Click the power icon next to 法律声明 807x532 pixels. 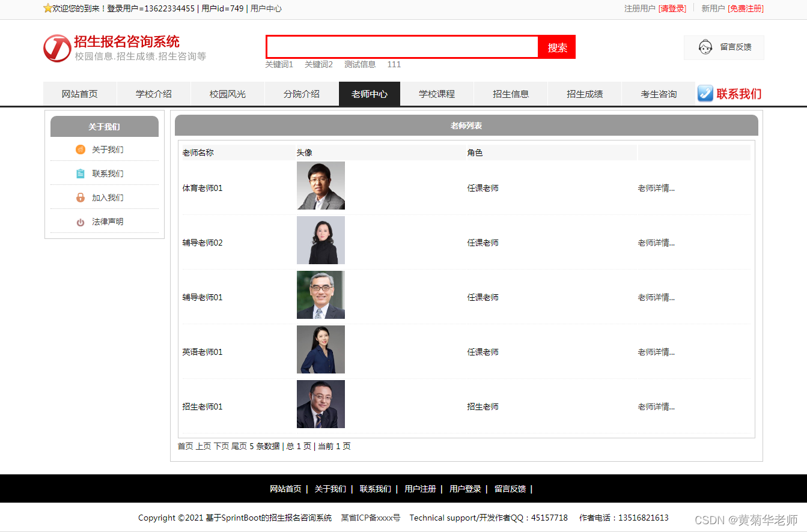pos(81,222)
